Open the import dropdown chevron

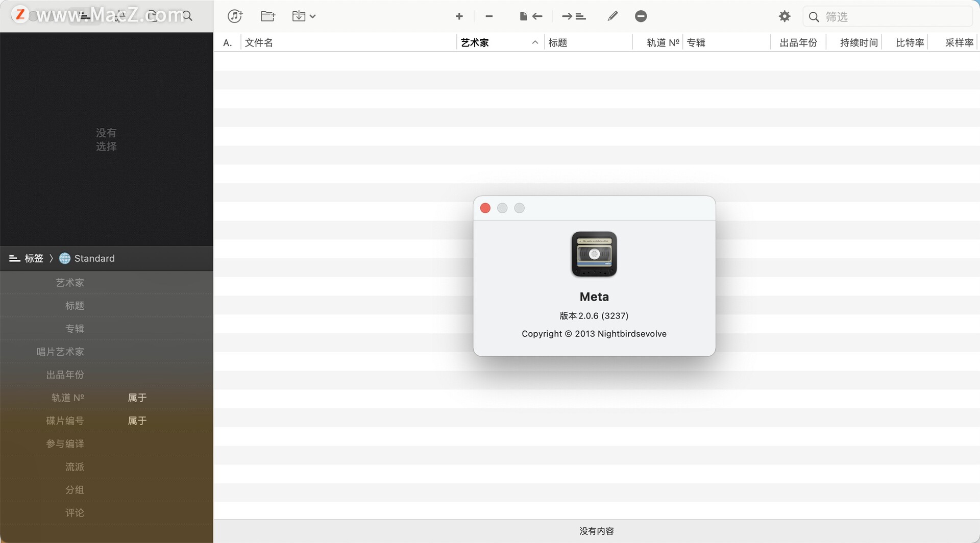pyautogui.click(x=312, y=16)
